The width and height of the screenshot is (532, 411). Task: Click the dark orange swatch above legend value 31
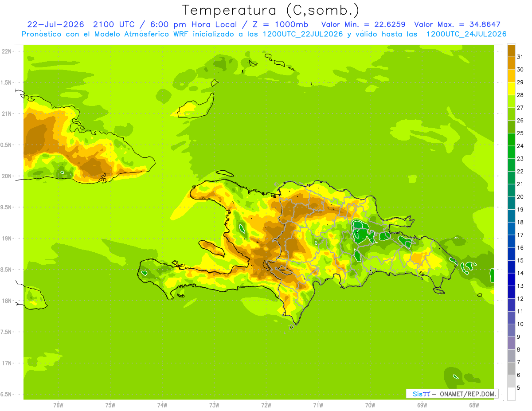point(511,50)
